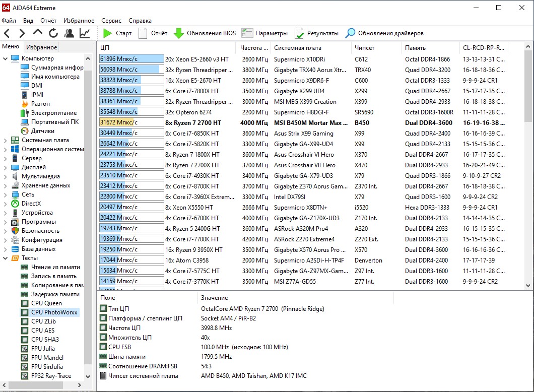
Task: Go forward with the right arrow toolbar icon
Action: (x=22, y=33)
